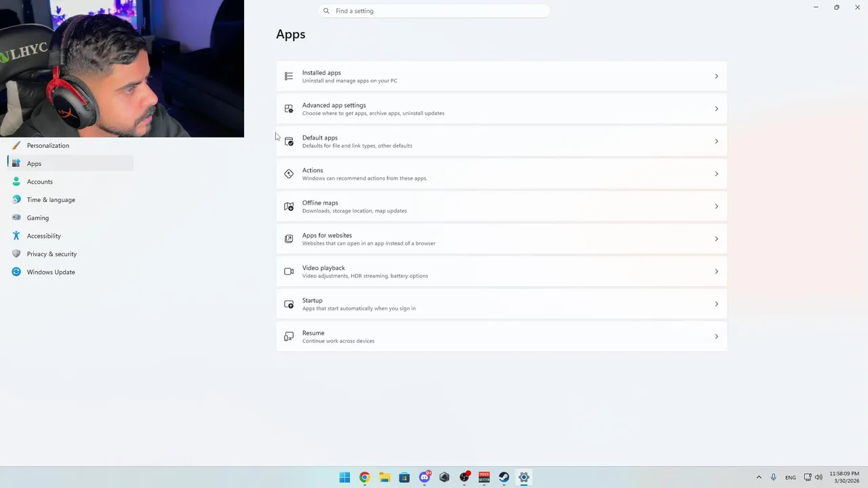
Task: Open Advanced app settings page
Action: 501,108
